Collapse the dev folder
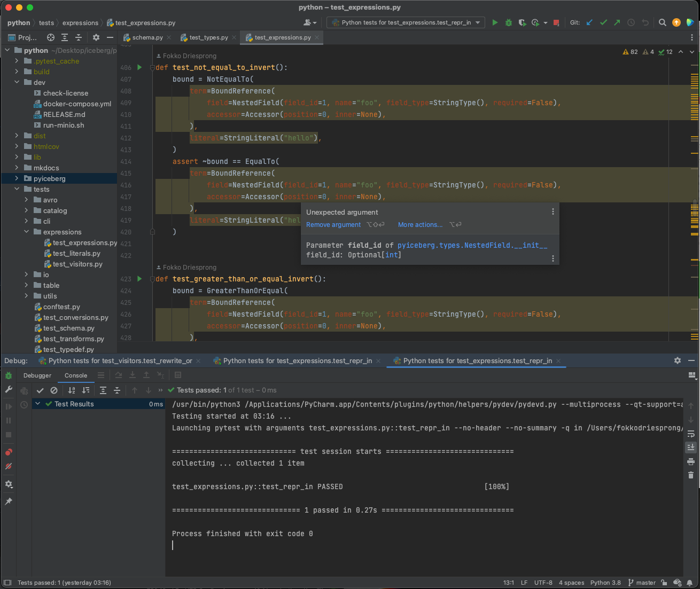 tap(17, 82)
